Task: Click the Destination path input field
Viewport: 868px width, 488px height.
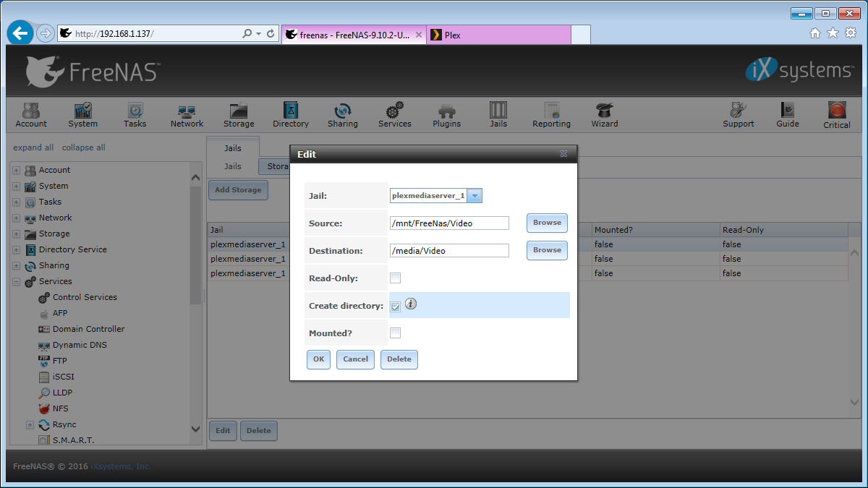Action: pyautogui.click(x=449, y=251)
